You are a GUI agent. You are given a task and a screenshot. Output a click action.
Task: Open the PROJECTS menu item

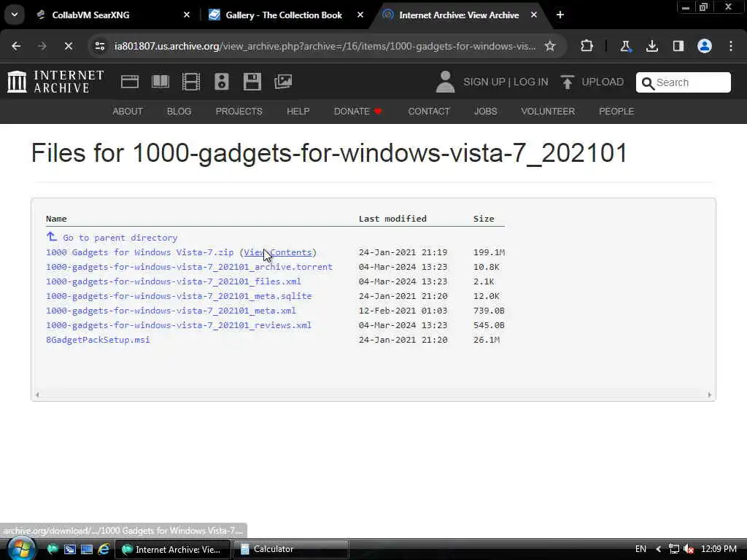click(239, 112)
